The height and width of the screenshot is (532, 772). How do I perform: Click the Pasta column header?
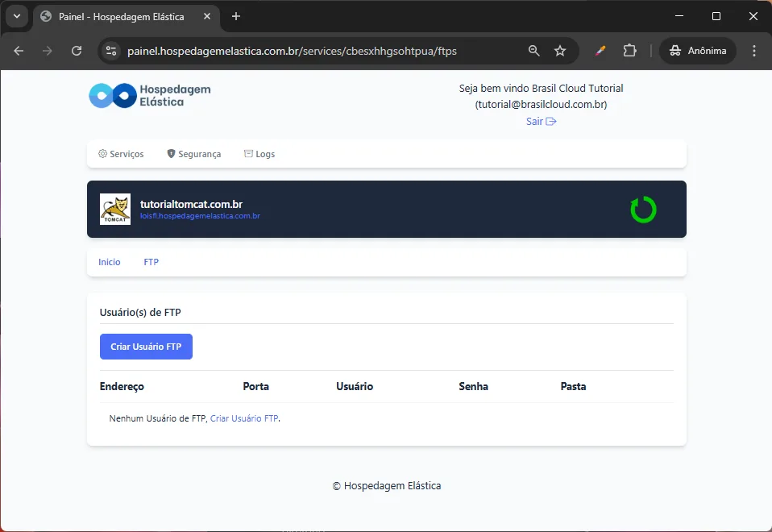(x=573, y=387)
